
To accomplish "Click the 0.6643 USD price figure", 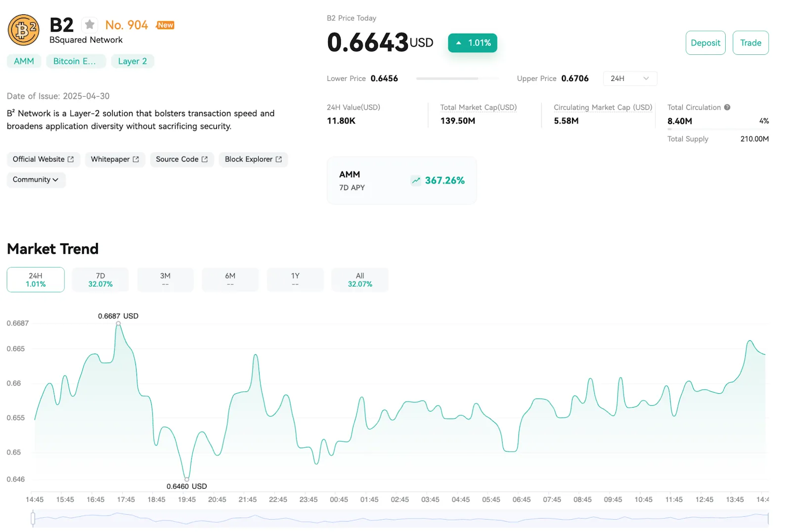I will (x=380, y=42).
